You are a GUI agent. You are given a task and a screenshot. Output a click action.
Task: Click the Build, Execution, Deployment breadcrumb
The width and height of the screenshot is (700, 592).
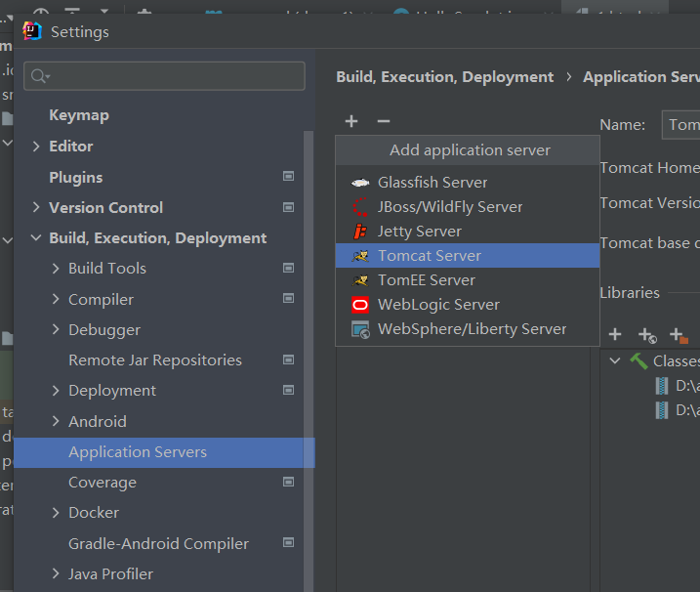coord(444,77)
